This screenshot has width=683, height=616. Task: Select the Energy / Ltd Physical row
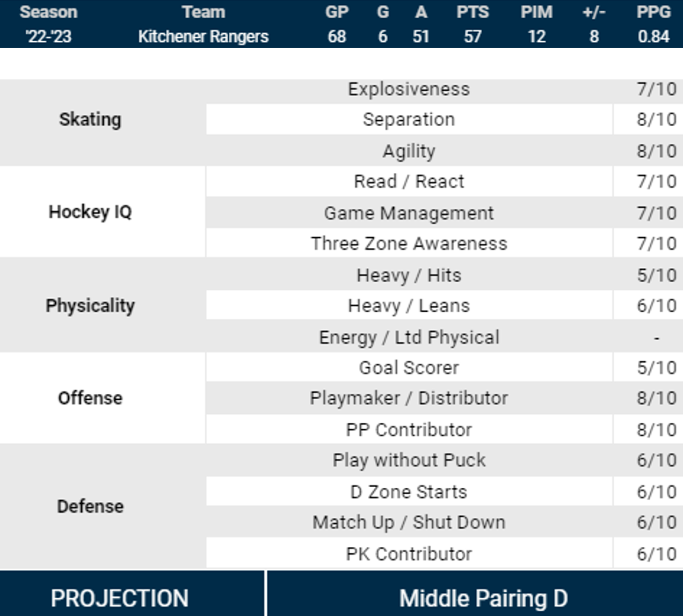[409, 338]
